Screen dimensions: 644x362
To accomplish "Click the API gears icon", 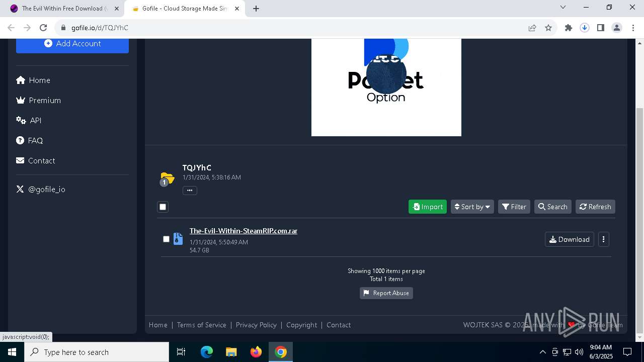I will (x=21, y=121).
